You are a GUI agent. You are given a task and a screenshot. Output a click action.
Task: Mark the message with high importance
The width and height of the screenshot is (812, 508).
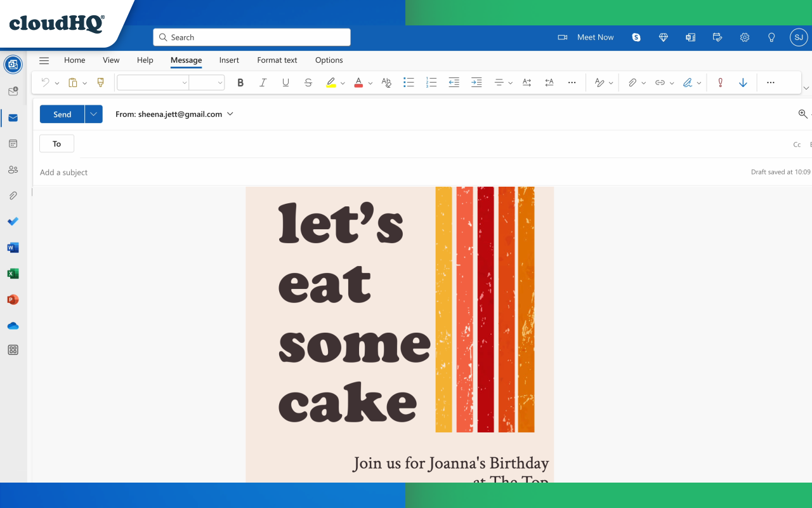pos(720,82)
